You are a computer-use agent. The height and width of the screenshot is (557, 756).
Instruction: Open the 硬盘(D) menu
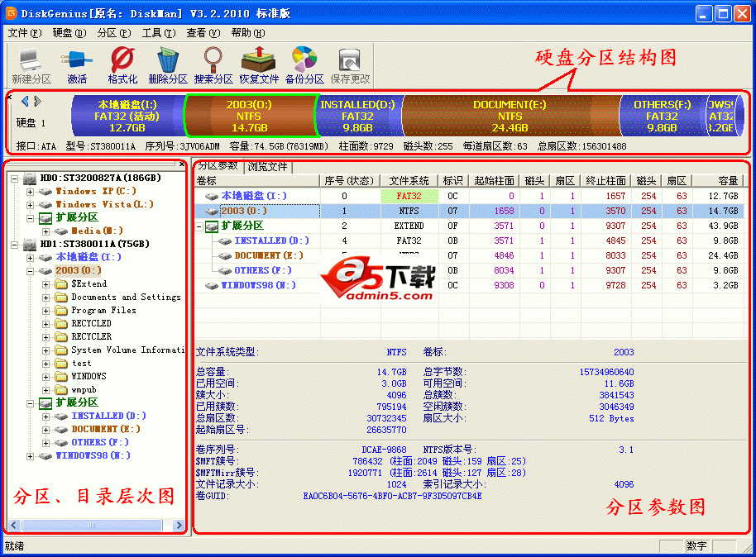pos(69,33)
